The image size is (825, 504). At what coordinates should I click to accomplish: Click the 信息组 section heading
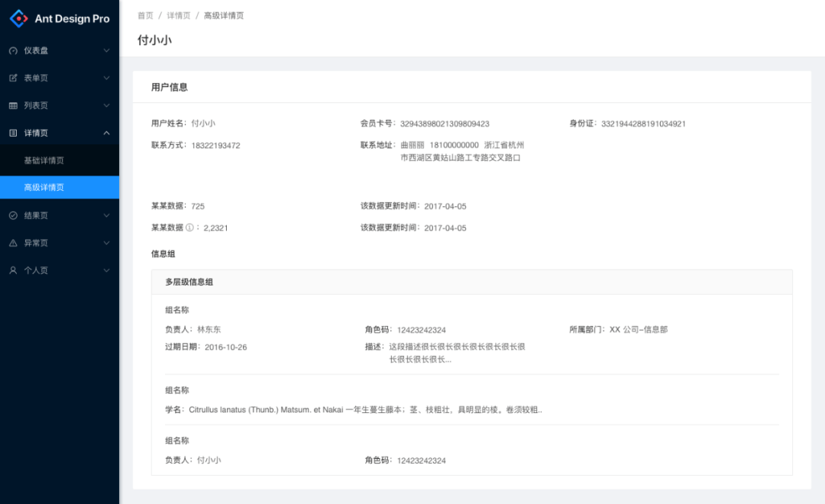pos(163,254)
